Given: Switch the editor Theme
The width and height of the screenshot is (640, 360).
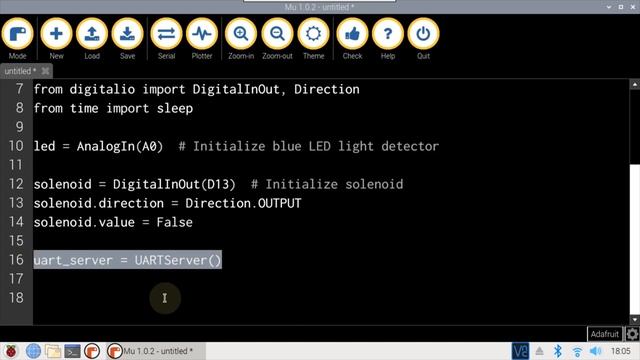Looking at the screenshot, I should [x=313, y=39].
